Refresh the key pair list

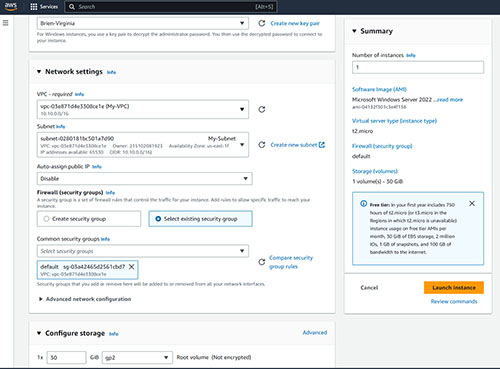tap(262, 23)
